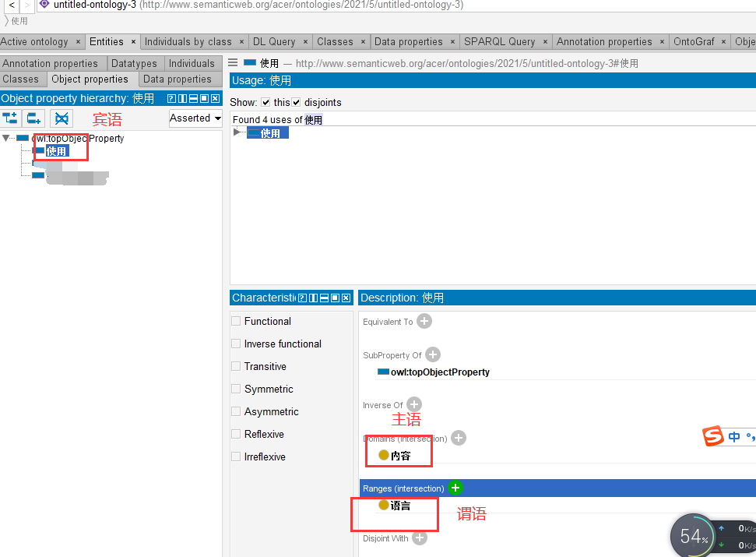
Task: Toggle Inverse functional characteristic
Action: (236, 344)
